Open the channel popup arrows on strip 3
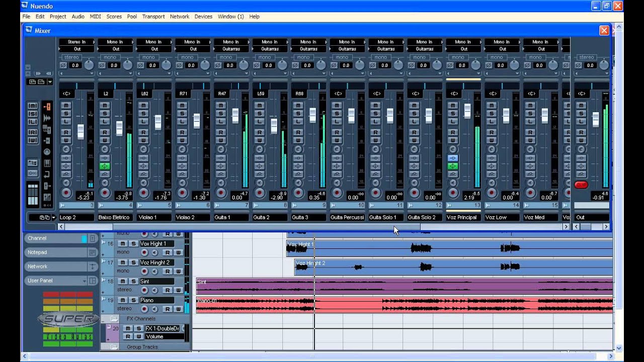This screenshot has width=644, height=362. coord(62,205)
